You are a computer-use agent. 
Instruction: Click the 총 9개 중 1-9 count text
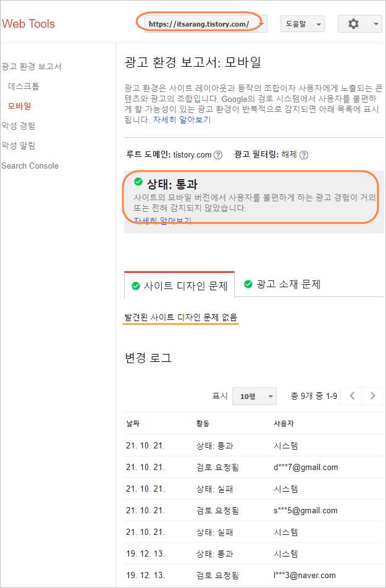click(314, 396)
